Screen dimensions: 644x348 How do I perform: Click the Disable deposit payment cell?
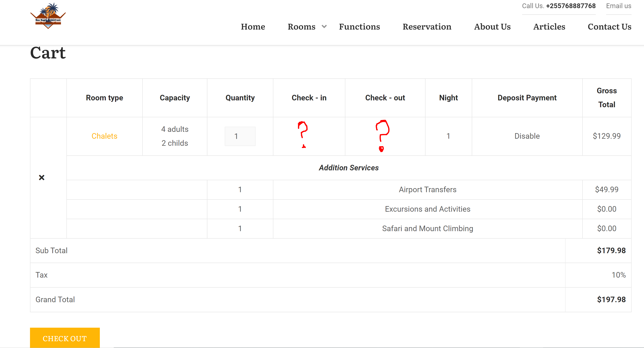point(527,136)
